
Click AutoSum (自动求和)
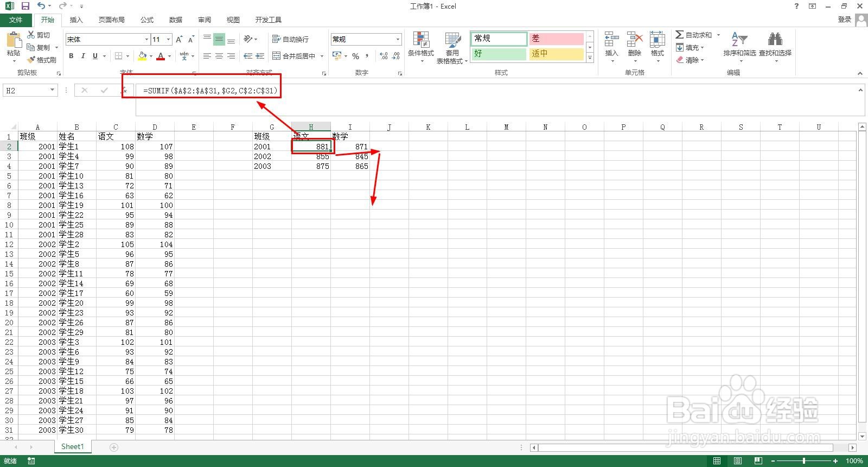694,35
